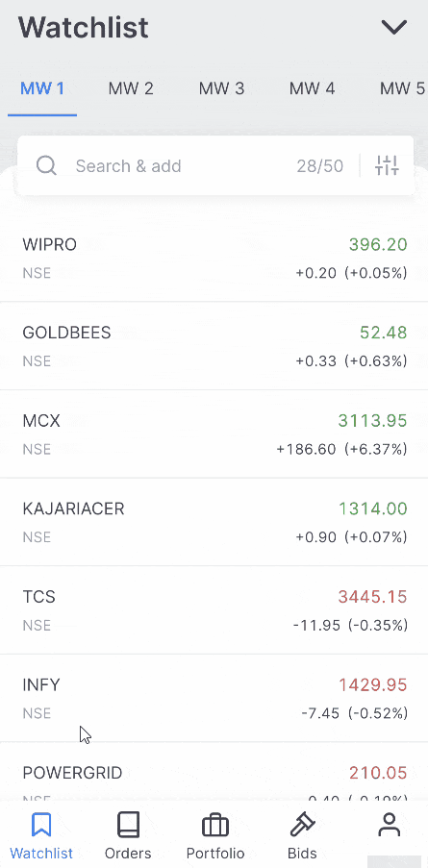
Task: Open the GOLDBEES stock row
Action: point(214,346)
